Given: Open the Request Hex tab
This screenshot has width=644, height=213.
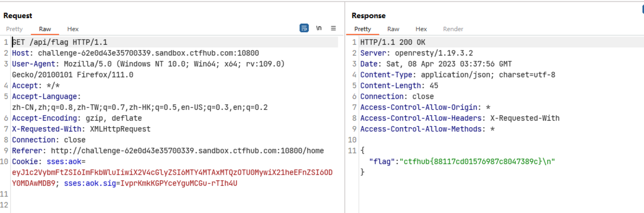Looking at the screenshot, I should [73, 29].
